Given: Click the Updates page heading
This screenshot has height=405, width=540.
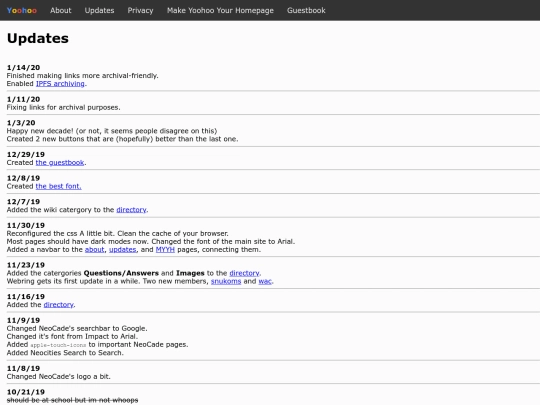Looking at the screenshot, I should tap(38, 38).
